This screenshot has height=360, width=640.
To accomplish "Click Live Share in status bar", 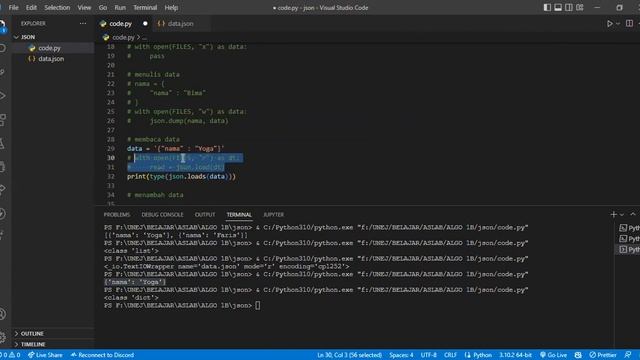I will tap(45, 355).
